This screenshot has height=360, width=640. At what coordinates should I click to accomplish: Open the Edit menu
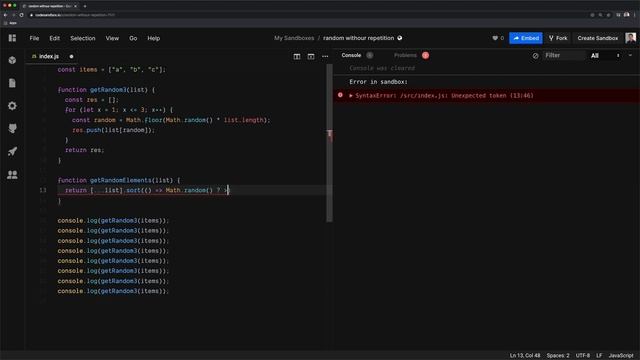(x=55, y=38)
